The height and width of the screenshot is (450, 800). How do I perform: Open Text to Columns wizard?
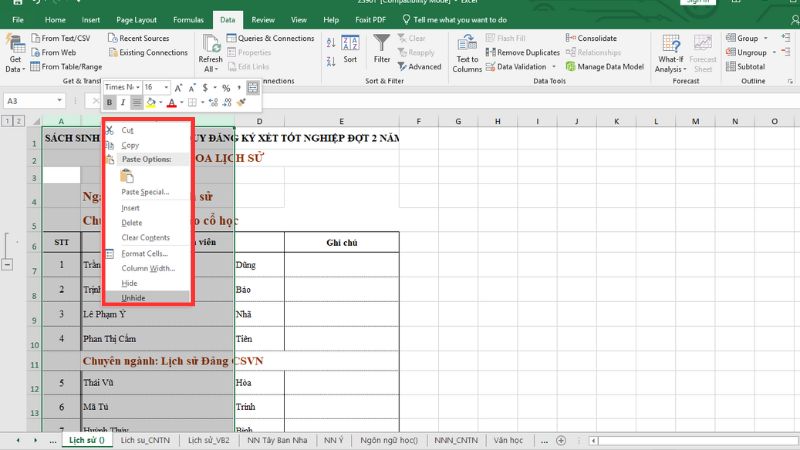[x=467, y=50]
